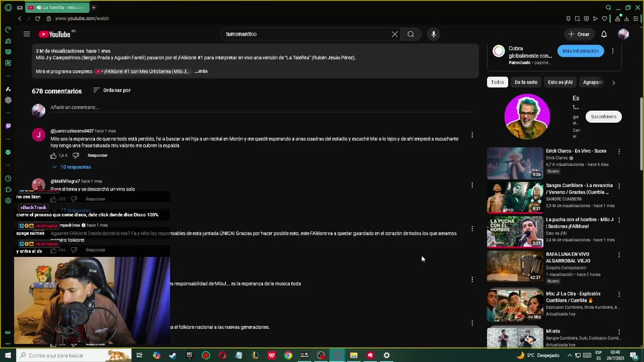Image resolution: width=644 pixels, height=362 pixels.
Task: Reload the page with the refresh icon
Action: tap(37, 19)
